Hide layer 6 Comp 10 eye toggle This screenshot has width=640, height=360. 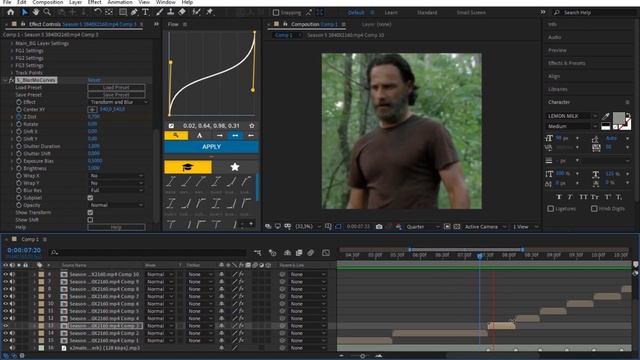[x=6, y=274]
